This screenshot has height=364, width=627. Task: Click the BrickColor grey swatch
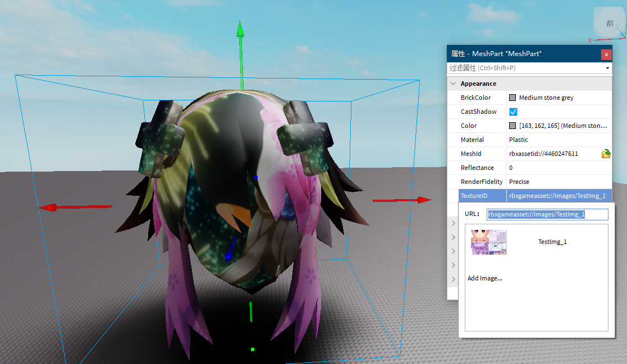pyautogui.click(x=512, y=98)
